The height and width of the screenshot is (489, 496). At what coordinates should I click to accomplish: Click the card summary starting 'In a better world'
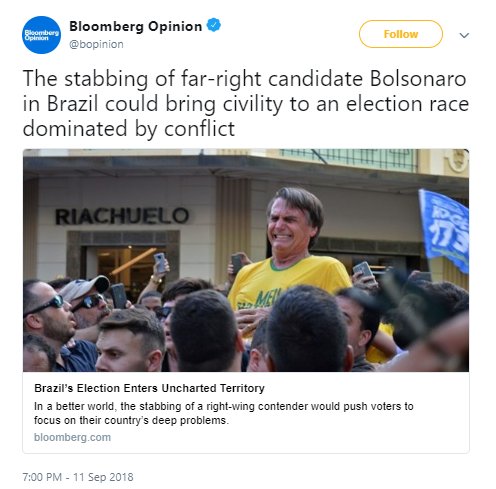[224, 413]
